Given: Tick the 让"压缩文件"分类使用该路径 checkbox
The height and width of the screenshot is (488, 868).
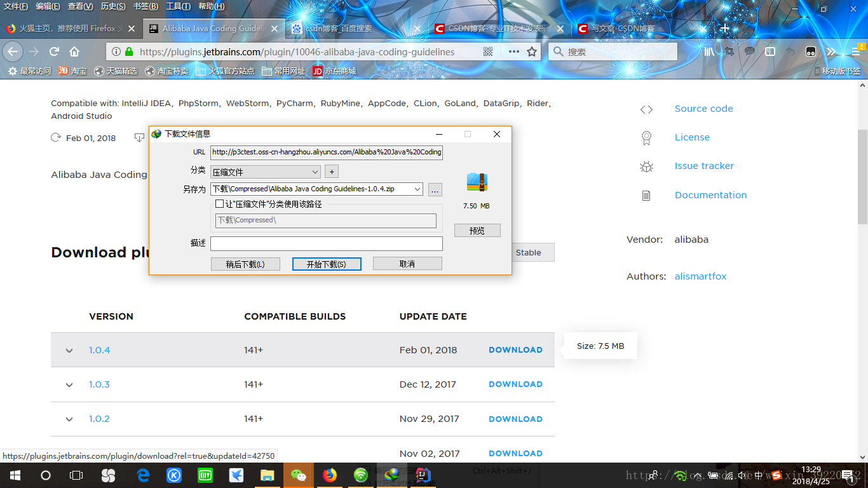Looking at the screenshot, I should pos(219,204).
